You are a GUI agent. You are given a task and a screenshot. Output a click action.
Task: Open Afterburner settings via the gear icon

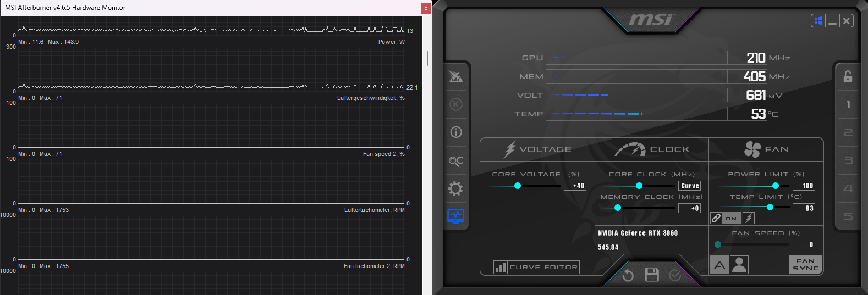tap(455, 189)
